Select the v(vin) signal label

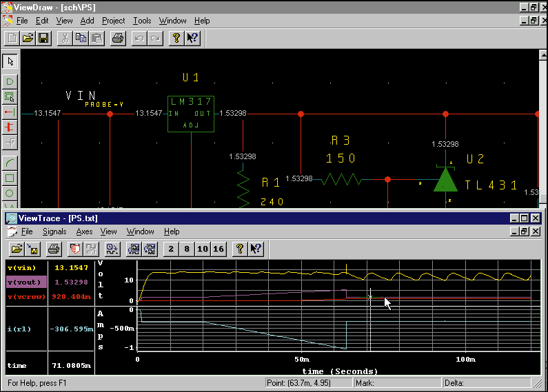coord(22,267)
